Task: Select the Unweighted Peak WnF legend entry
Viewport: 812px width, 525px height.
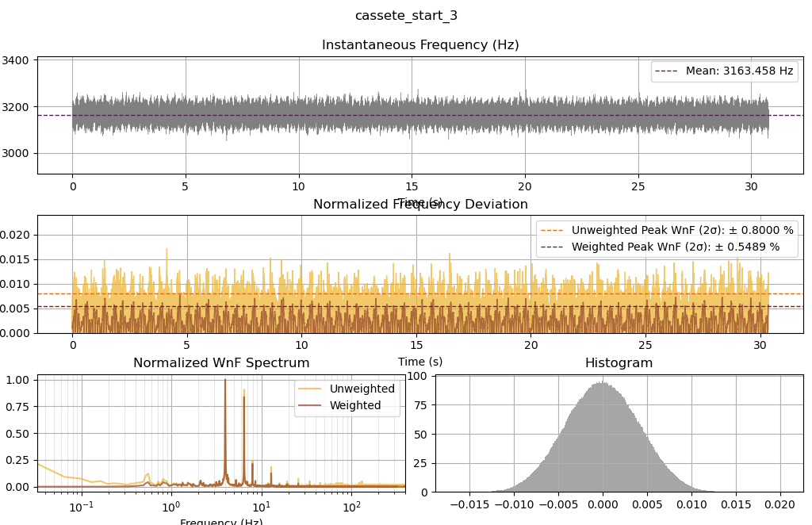Action: tap(667, 230)
